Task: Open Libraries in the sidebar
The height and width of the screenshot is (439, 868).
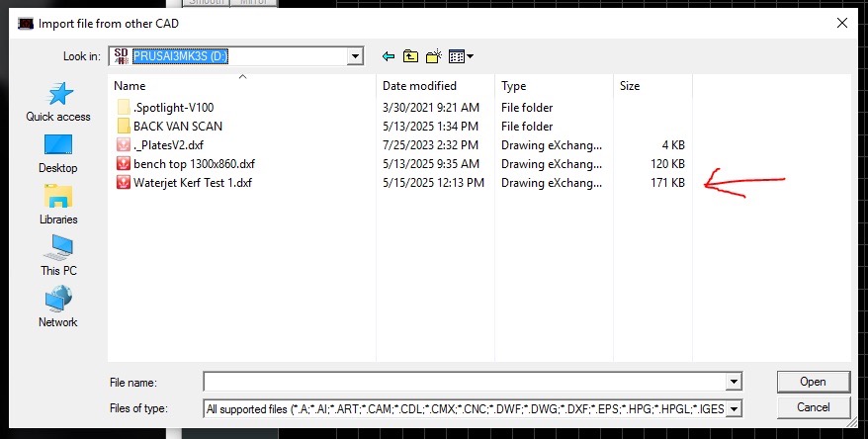Action: 58,205
